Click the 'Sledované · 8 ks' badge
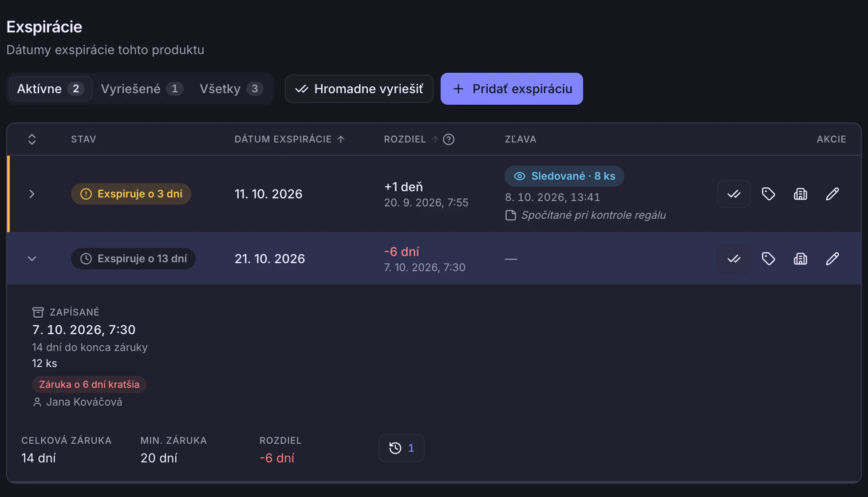Viewport: 868px width, 497px height. (x=564, y=176)
